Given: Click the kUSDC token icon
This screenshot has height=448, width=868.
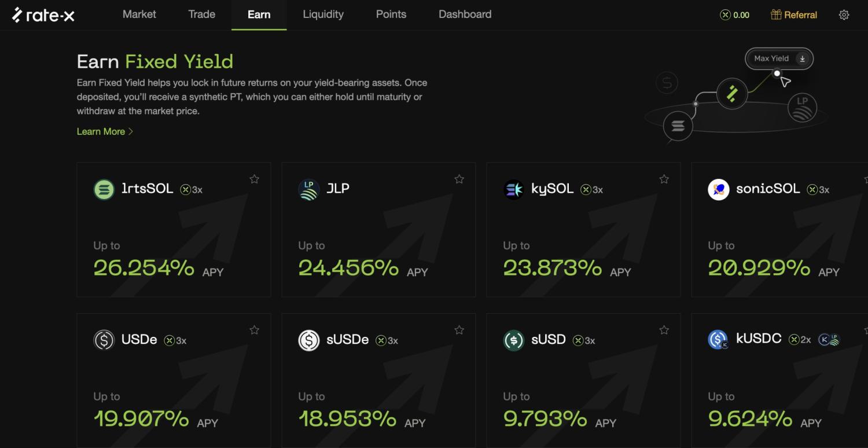Looking at the screenshot, I should (x=718, y=340).
